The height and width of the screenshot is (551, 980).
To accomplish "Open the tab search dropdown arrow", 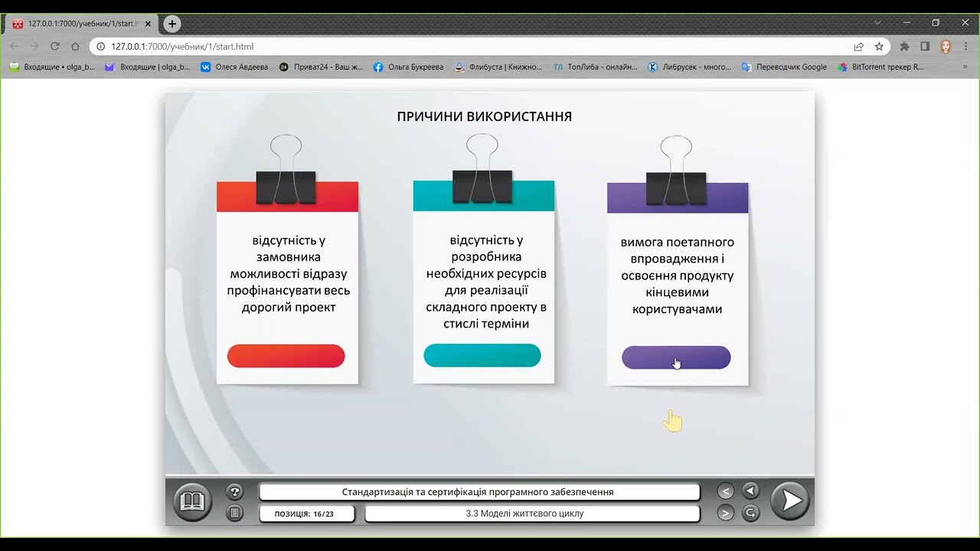I will (x=877, y=23).
